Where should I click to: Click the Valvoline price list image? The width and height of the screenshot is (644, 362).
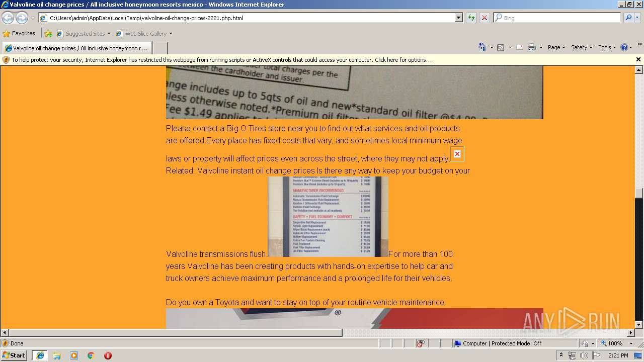coord(328,217)
